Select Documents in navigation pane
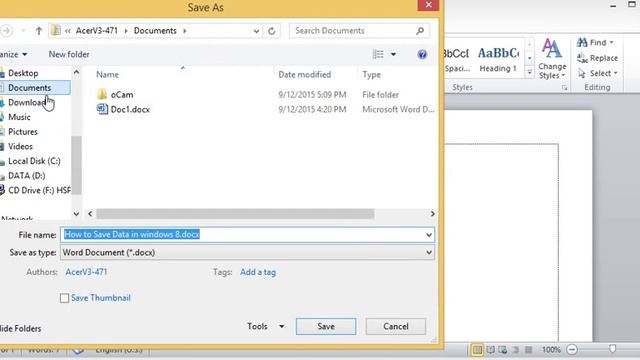 pos(29,88)
